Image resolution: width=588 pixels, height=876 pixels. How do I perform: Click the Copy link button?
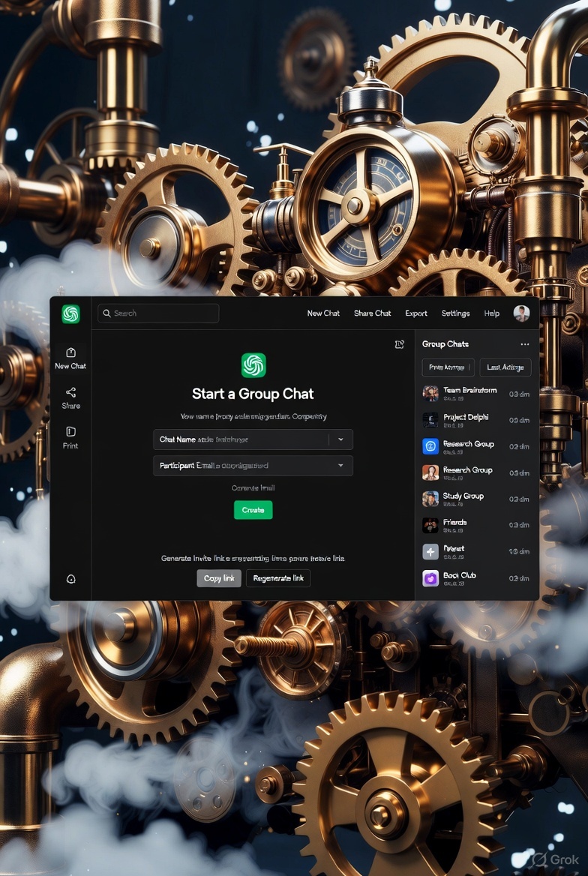tap(219, 578)
